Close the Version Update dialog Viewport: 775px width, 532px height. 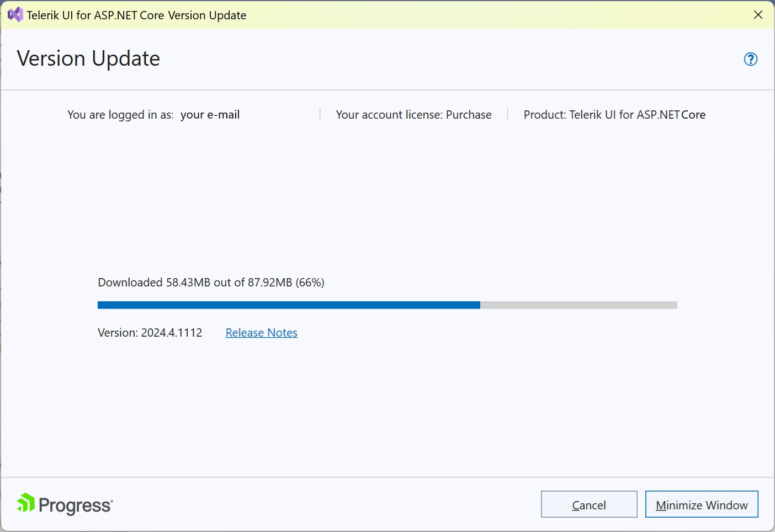[x=758, y=15]
